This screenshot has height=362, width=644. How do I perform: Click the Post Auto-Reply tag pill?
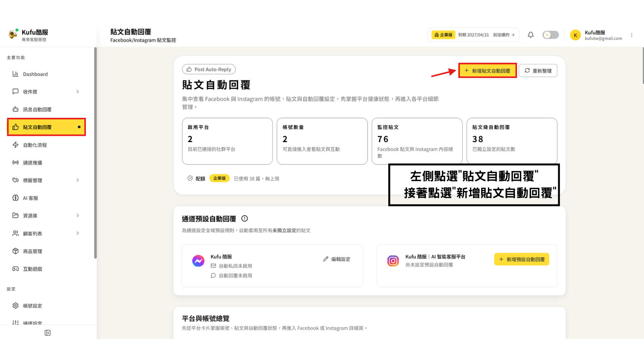pyautogui.click(x=209, y=69)
